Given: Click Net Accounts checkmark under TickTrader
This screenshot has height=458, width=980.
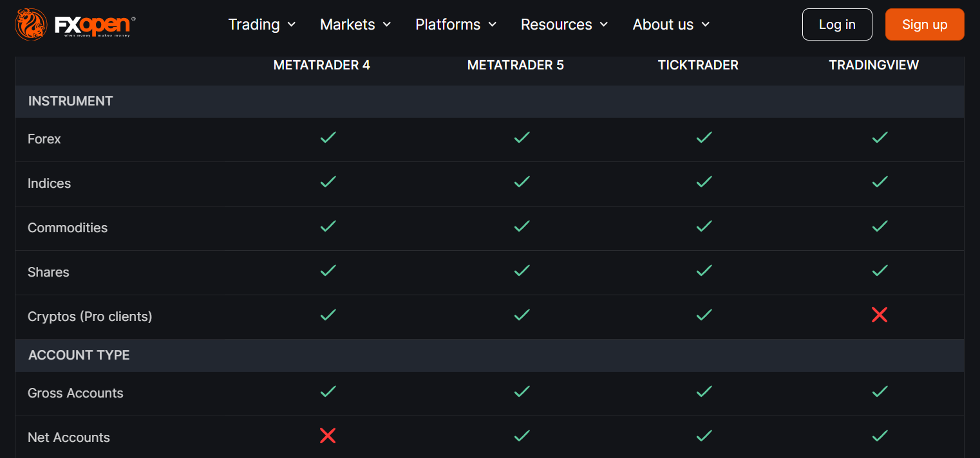Looking at the screenshot, I should tap(704, 436).
